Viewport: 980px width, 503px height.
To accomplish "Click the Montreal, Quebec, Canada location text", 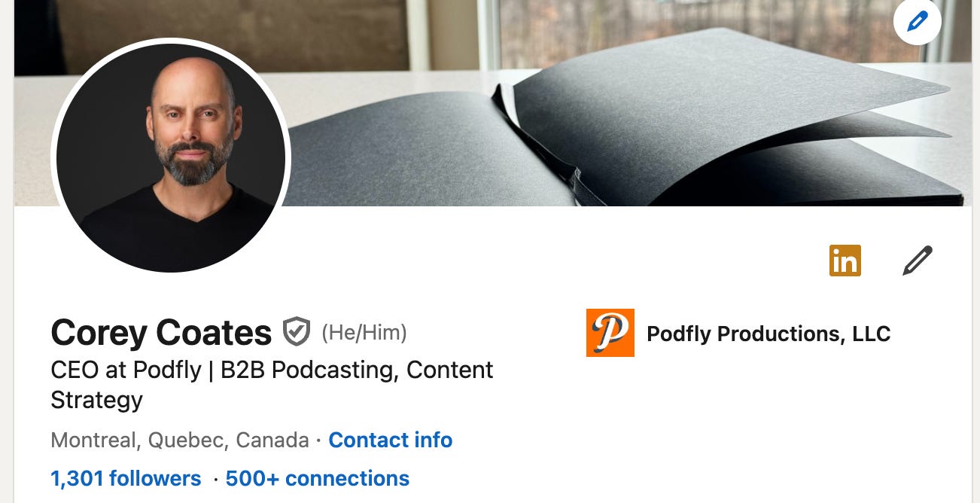I will [180, 440].
